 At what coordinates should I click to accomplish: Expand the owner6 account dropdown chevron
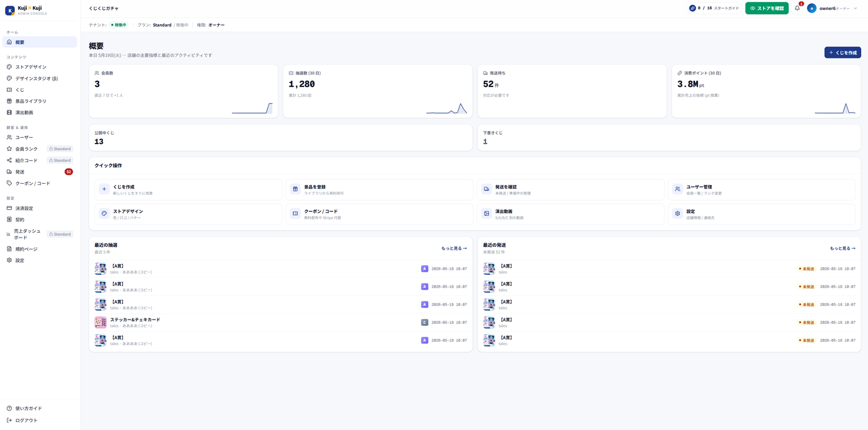point(856,8)
